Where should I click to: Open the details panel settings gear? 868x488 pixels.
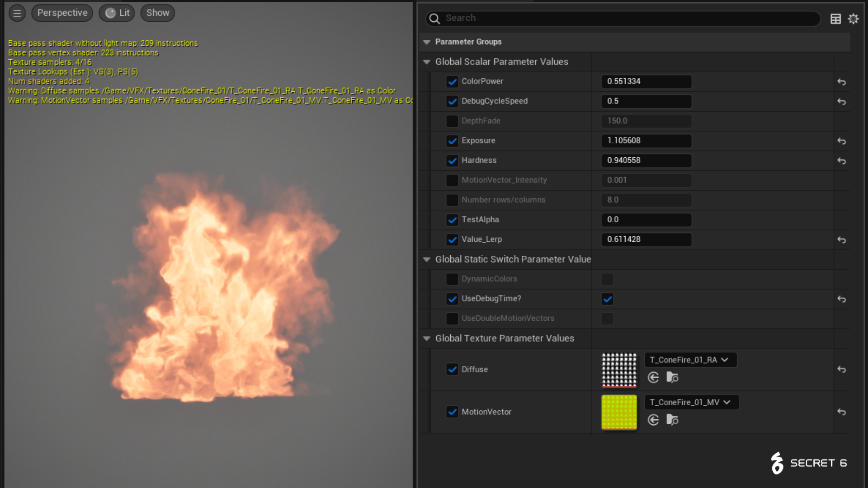(x=853, y=19)
